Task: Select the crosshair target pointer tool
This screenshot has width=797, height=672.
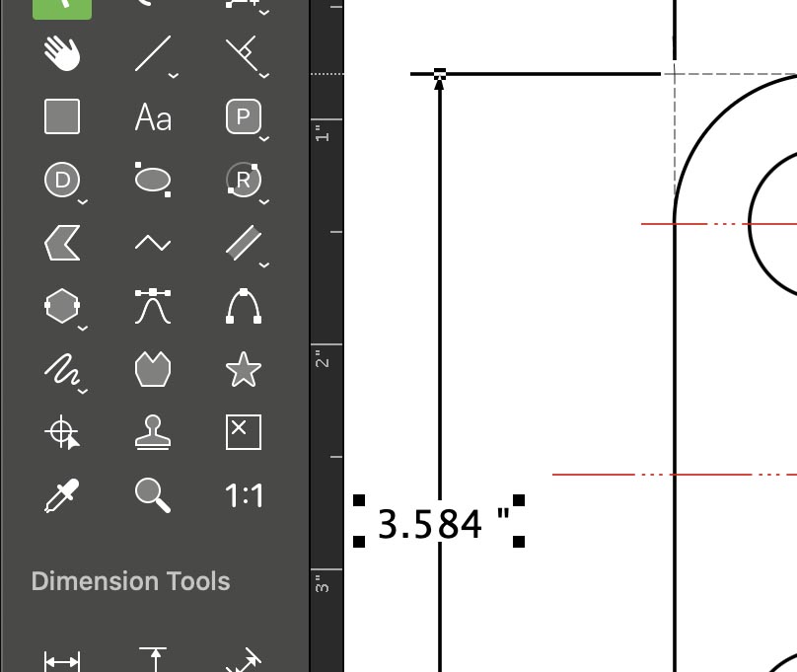Action: (62, 432)
